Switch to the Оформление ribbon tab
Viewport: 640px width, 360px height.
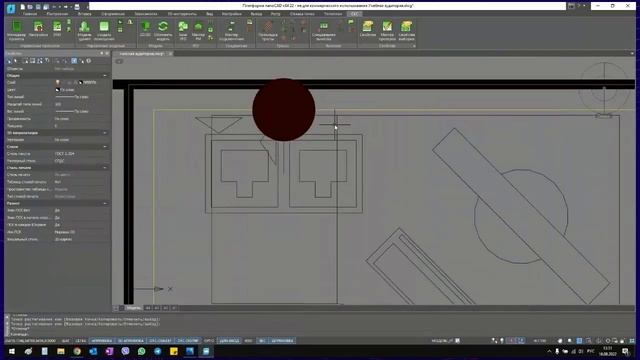113,14
